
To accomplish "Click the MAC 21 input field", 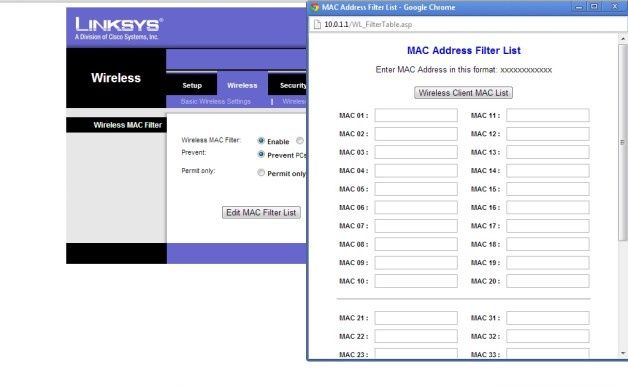I will [x=416, y=318].
